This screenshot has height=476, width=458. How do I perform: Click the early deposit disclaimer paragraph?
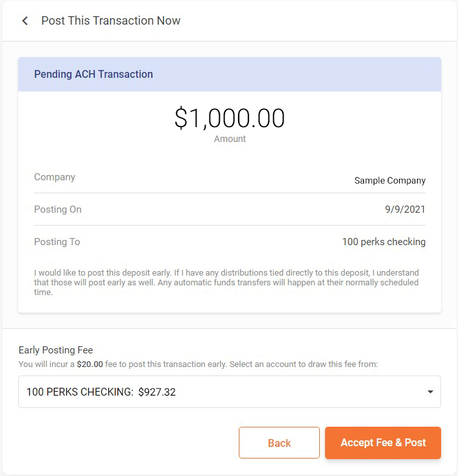226,282
